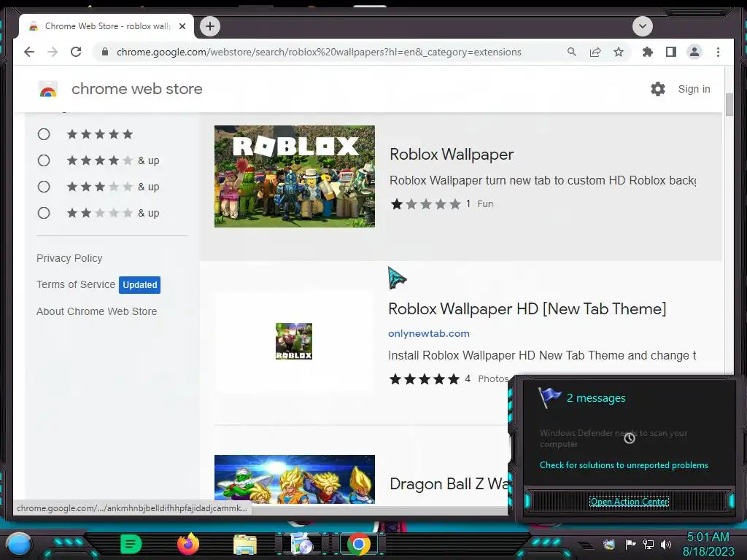Screen dimensions: 747x560
Task: Open a new tab with the plus button
Action: [x=210, y=26]
